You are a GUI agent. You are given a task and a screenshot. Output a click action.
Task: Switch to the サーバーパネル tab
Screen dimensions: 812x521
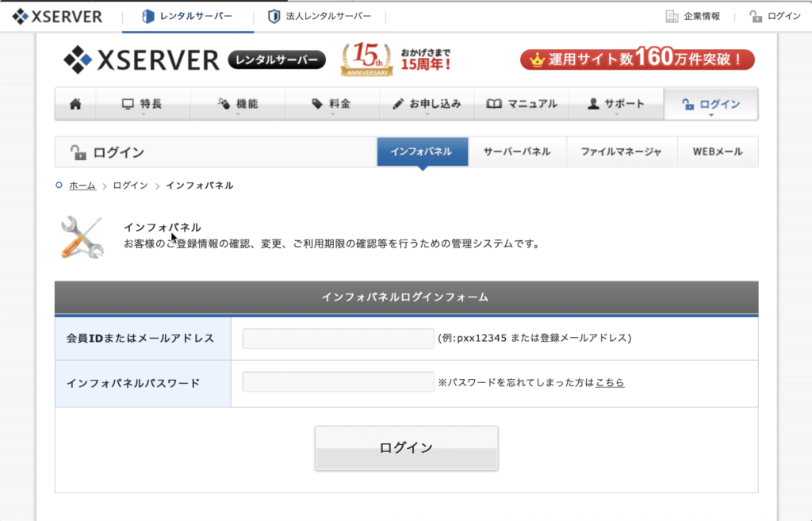point(517,151)
